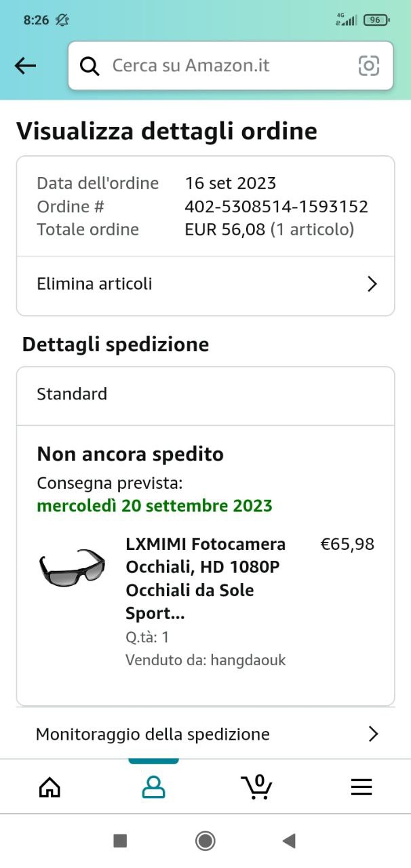Open the hamburger menu icon
This screenshot has width=411, height=868.
(361, 787)
